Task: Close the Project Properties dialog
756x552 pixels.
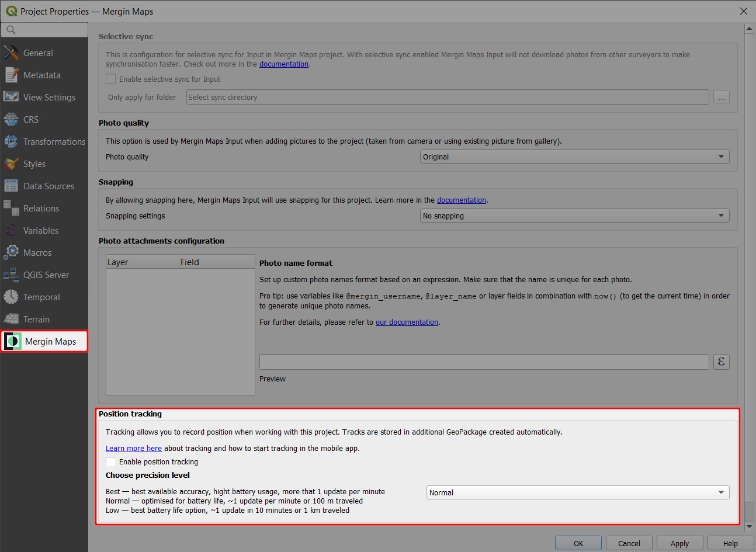Action: [743, 11]
